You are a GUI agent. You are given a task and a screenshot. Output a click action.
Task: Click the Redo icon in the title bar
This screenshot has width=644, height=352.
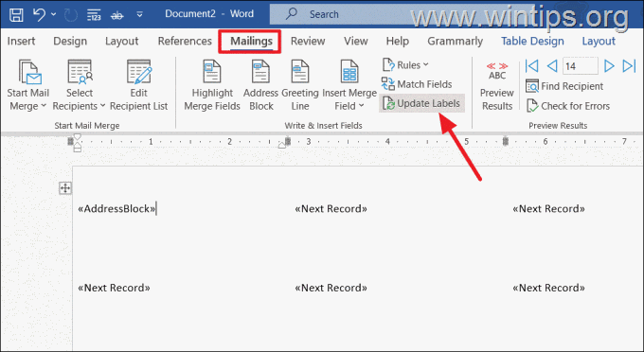click(71, 15)
